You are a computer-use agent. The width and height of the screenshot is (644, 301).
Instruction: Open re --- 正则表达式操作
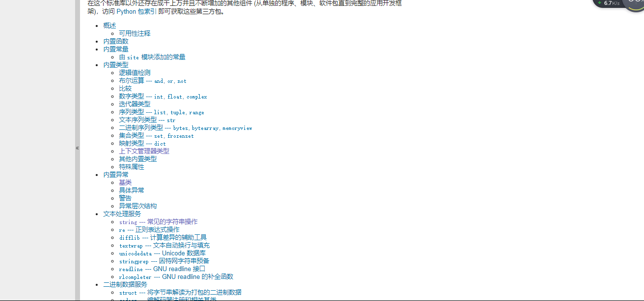coord(149,229)
